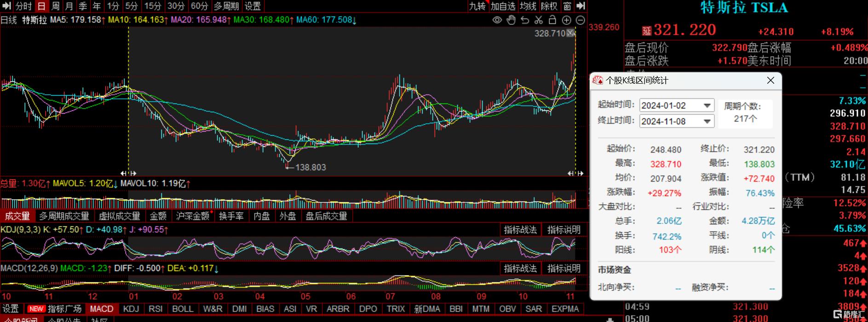This screenshot has width=868, height=322.
Task: Open the 起始时间 date dropdown arrow
Action: click(707, 106)
